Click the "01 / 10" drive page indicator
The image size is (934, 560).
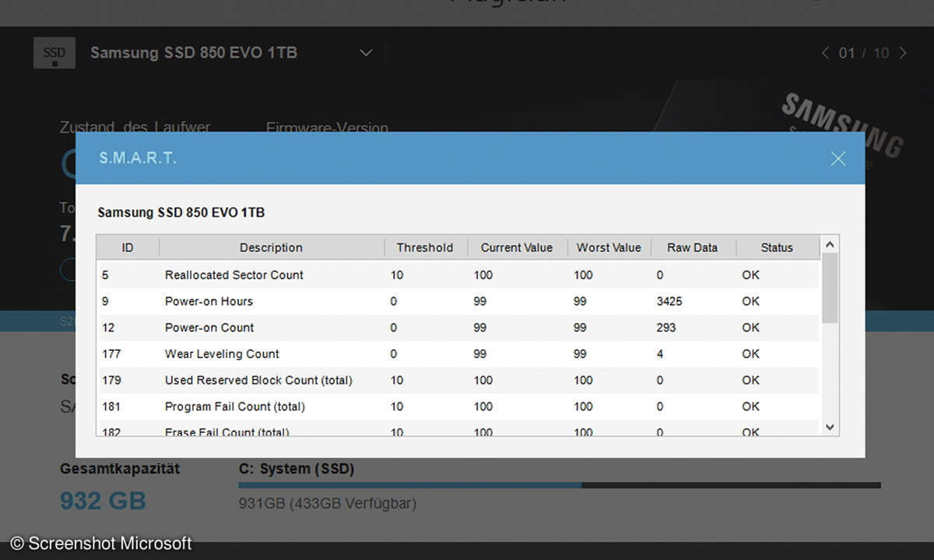pyautogui.click(x=863, y=53)
